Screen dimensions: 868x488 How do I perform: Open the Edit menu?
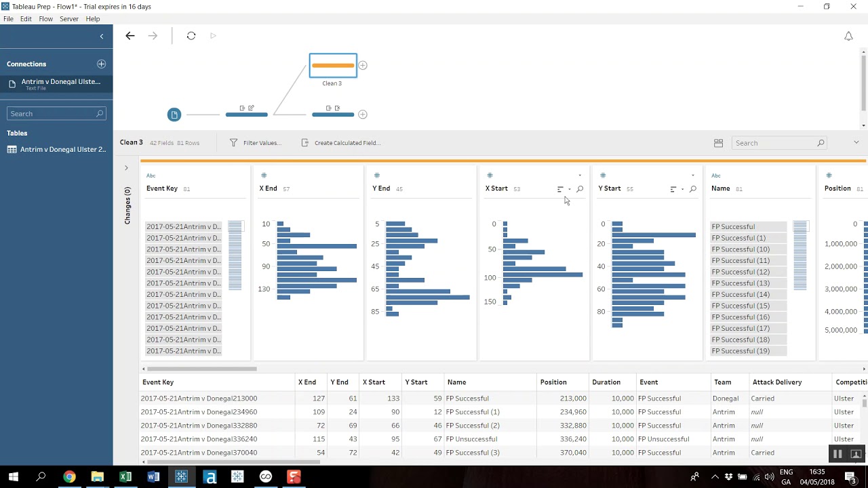click(26, 19)
